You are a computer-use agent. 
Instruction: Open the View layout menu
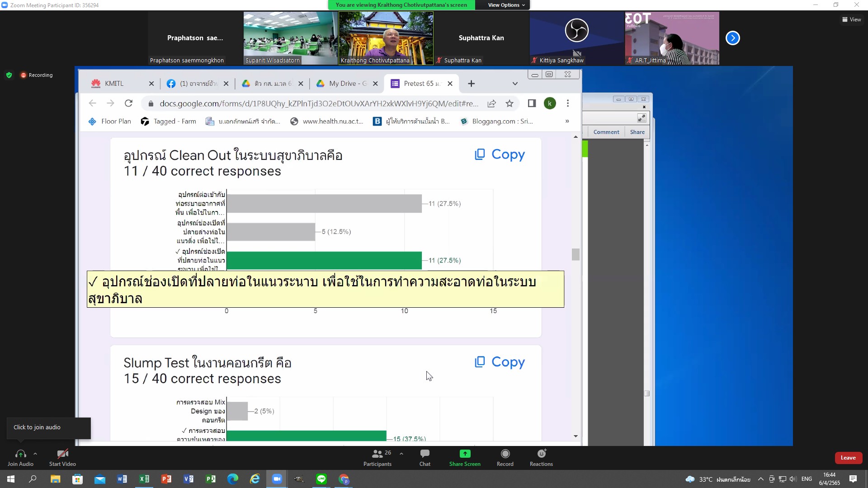(x=851, y=19)
